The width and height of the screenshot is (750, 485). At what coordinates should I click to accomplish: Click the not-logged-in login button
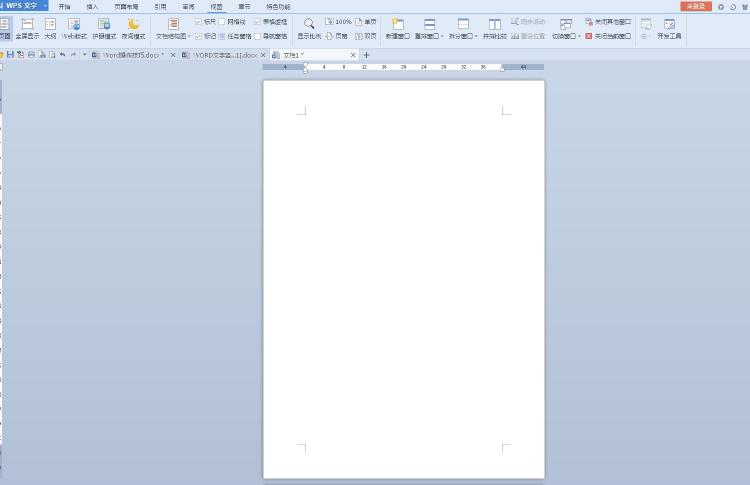click(x=696, y=6)
